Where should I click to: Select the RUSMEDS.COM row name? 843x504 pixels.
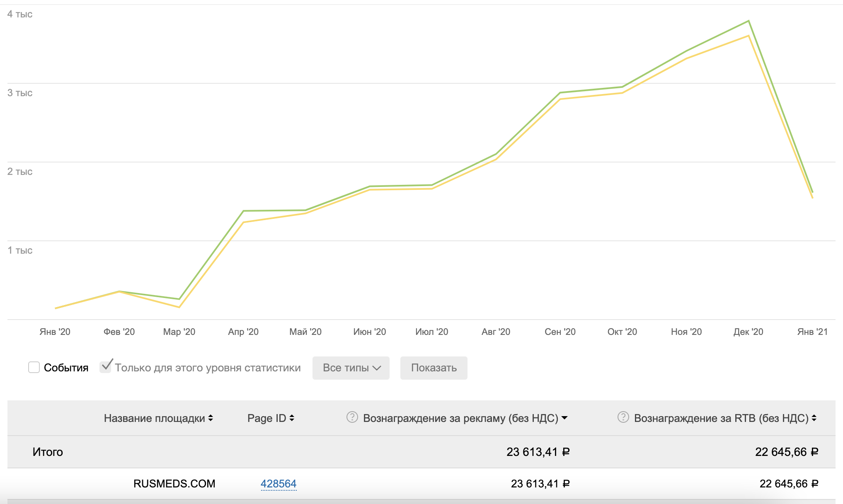pyautogui.click(x=174, y=484)
